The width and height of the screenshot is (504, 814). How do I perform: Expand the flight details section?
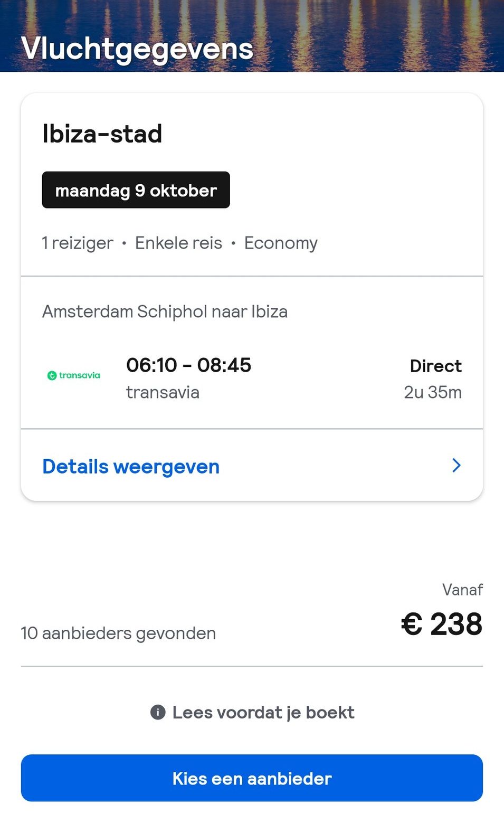point(130,466)
